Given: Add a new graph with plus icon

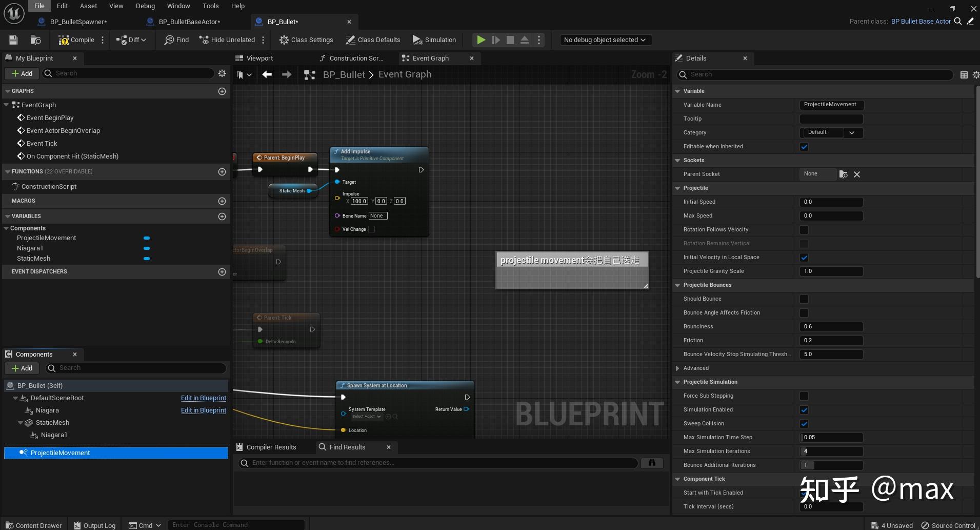Looking at the screenshot, I should (x=222, y=91).
